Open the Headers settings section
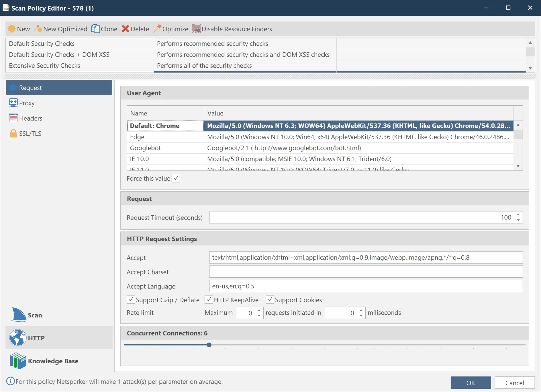The width and height of the screenshot is (541, 392). pyautogui.click(x=30, y=118)
